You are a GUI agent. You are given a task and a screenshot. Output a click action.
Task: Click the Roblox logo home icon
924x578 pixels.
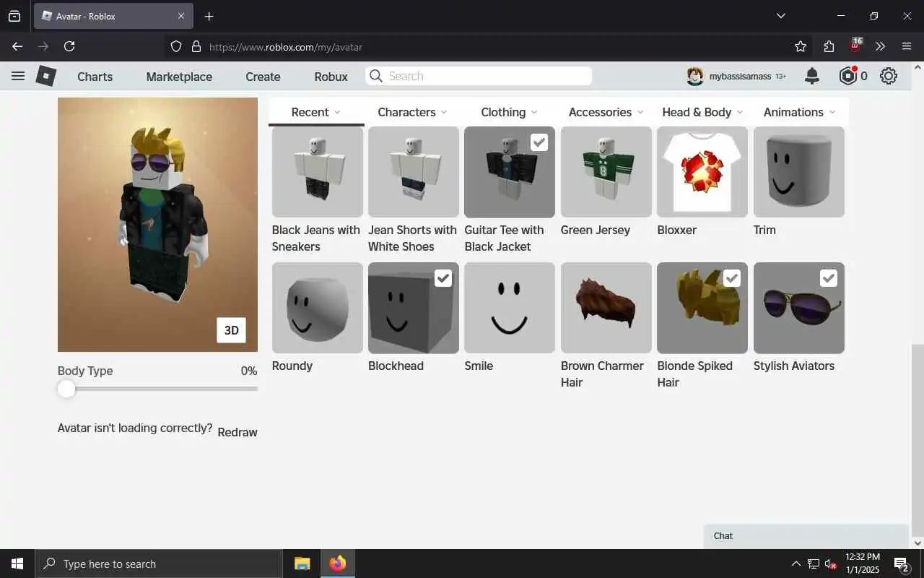pyautogui.click(x=46, y=76)
